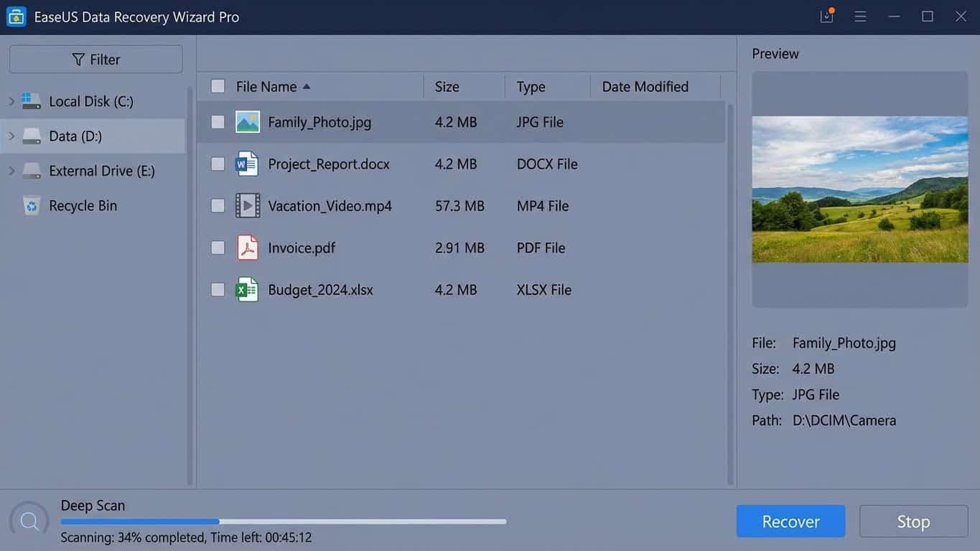Click the Deep Scan magnifier icon
The width and height of the screenshot is (980, 551).
click(29, 522)
